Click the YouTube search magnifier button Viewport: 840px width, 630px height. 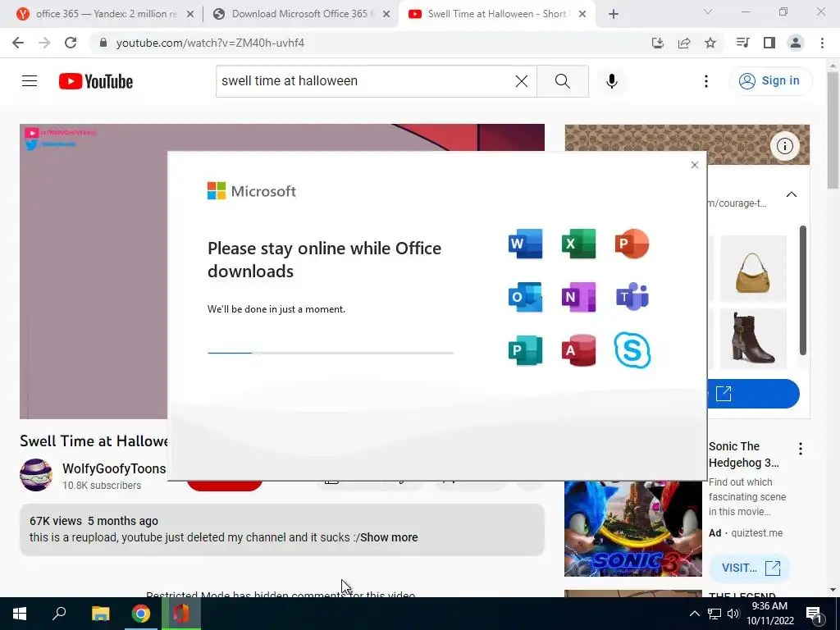[x=563, y=81]
